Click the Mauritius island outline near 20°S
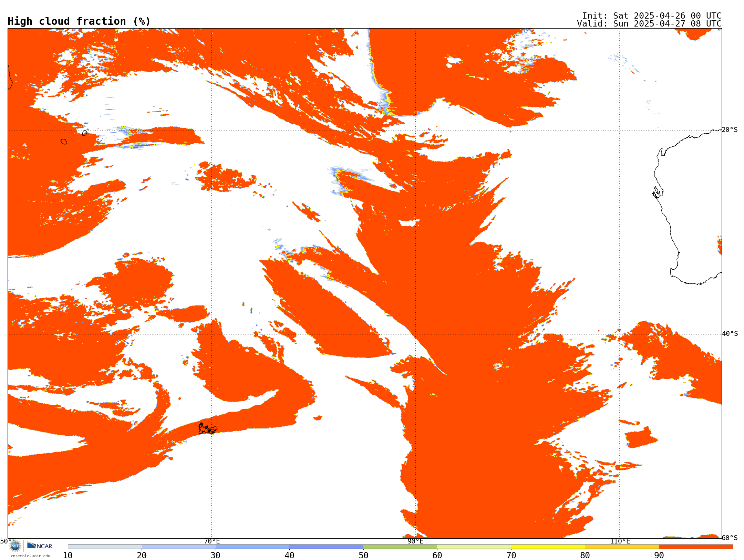 click(84, 133)
